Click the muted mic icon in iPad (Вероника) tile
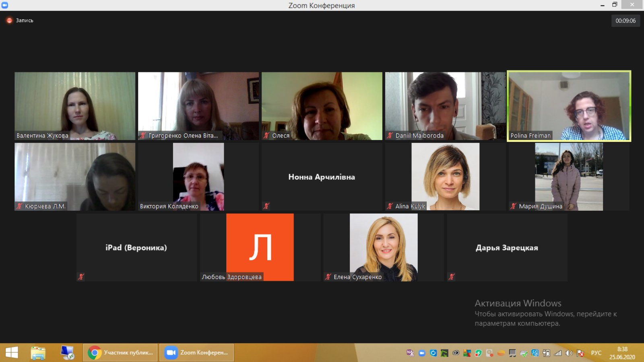644x362 pixels. (x=81, y=277)
